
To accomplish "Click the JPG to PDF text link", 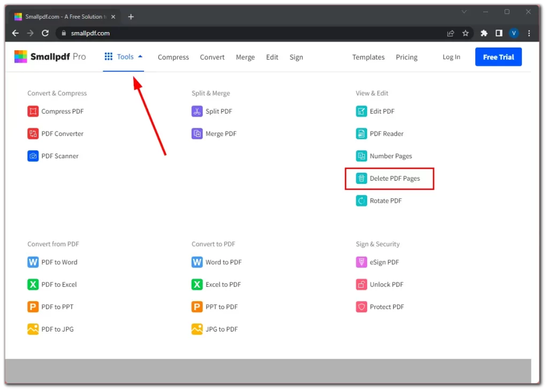I will click(222, 329).
